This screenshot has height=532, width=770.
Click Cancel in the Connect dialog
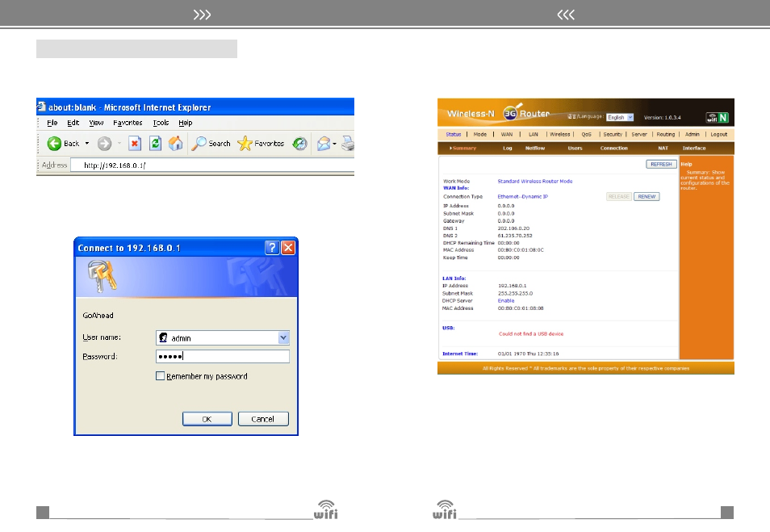(x=263, y=418)
